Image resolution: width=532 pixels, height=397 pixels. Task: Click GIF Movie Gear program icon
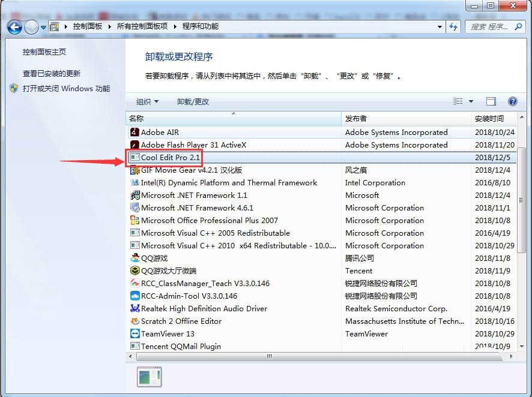[135, 170]
